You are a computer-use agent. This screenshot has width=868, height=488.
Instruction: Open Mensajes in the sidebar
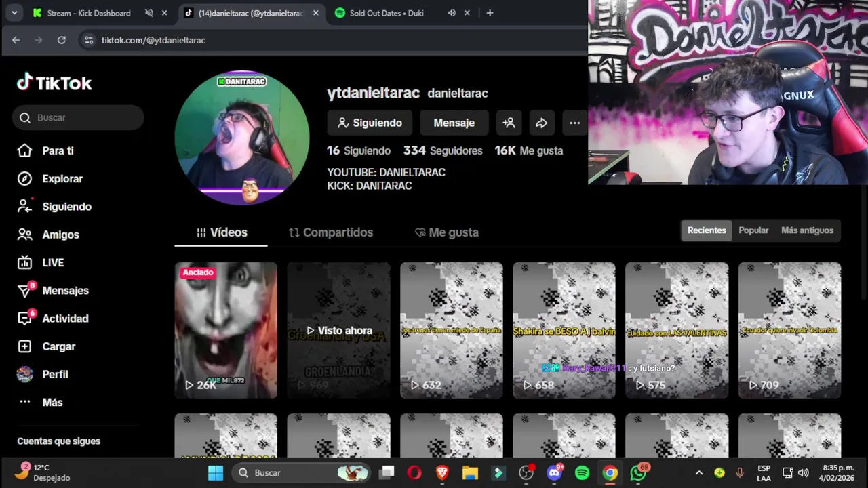pos(53,290)
